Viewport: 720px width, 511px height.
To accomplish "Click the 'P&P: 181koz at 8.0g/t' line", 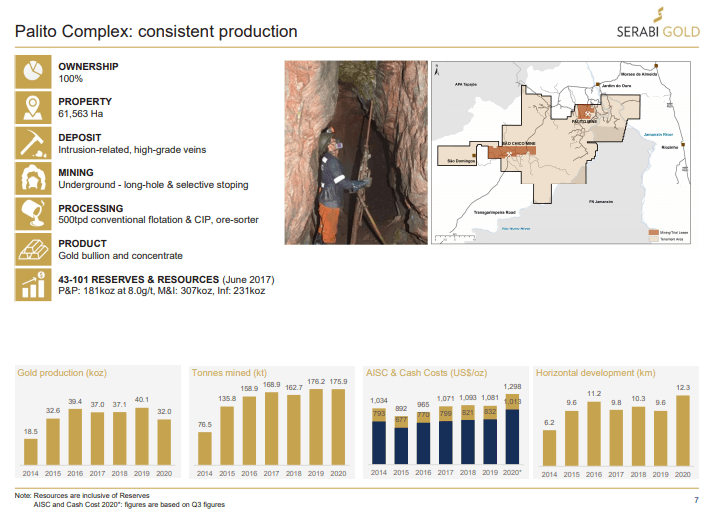I will click(x=162, y=291).
